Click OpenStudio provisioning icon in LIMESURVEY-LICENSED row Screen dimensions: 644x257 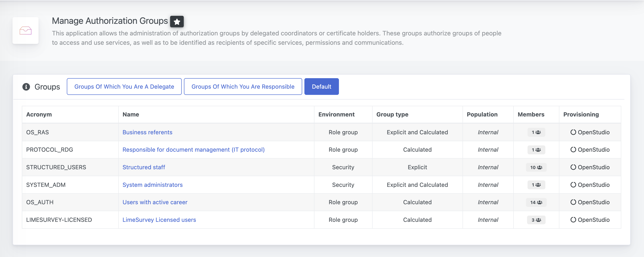(x=573, y=220)
